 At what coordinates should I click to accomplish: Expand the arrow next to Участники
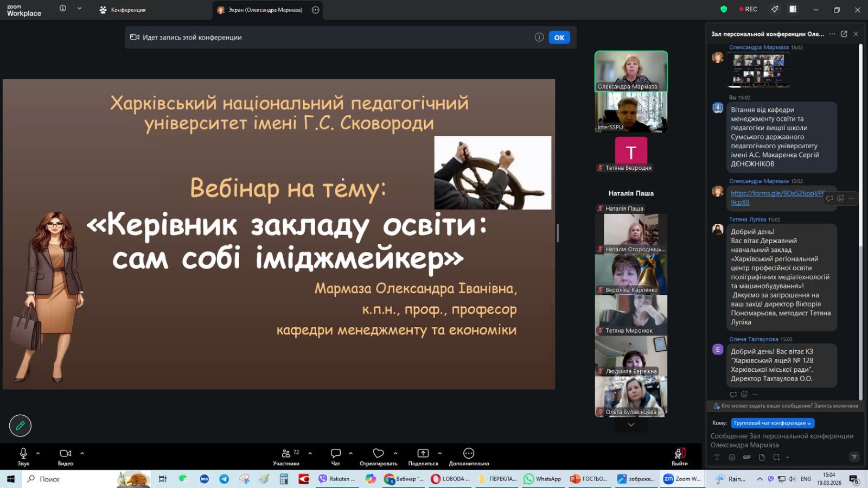click(x=310, y=453)
